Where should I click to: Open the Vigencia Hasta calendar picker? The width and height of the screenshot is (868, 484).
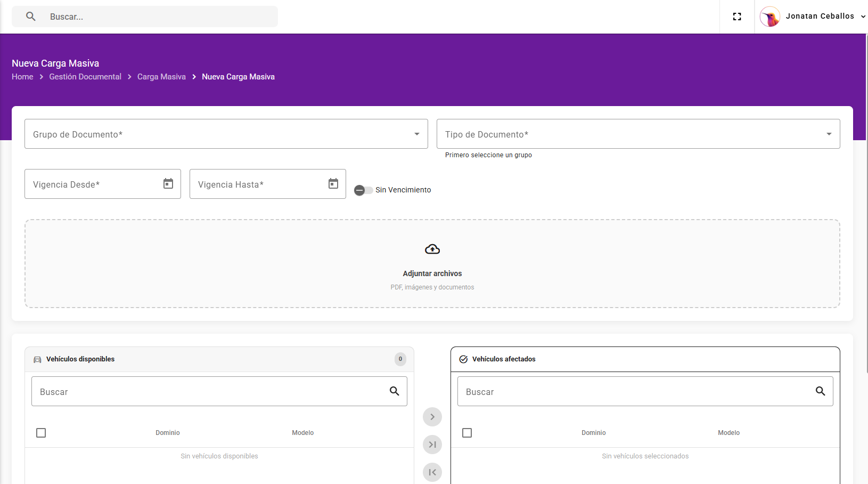tap(333, 184)
